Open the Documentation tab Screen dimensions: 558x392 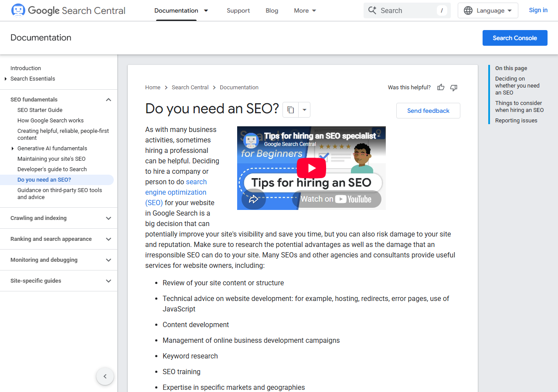pos(176,10)
